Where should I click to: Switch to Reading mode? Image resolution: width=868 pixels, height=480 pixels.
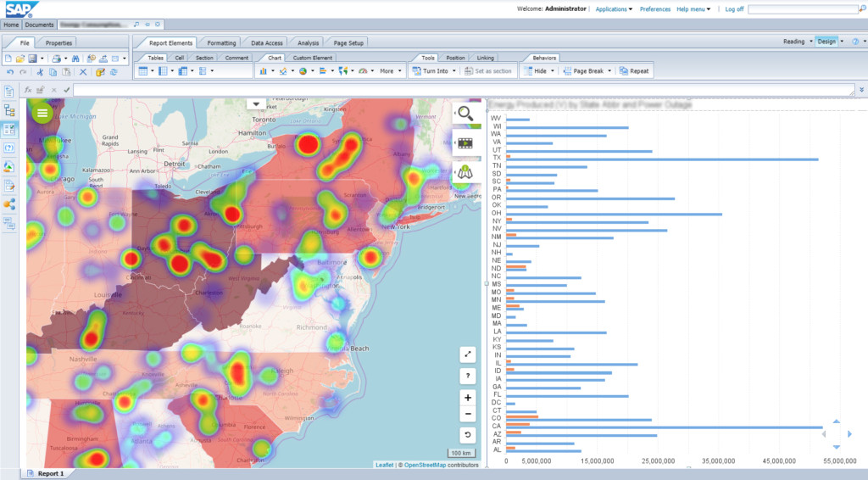[x=793, y=42]
